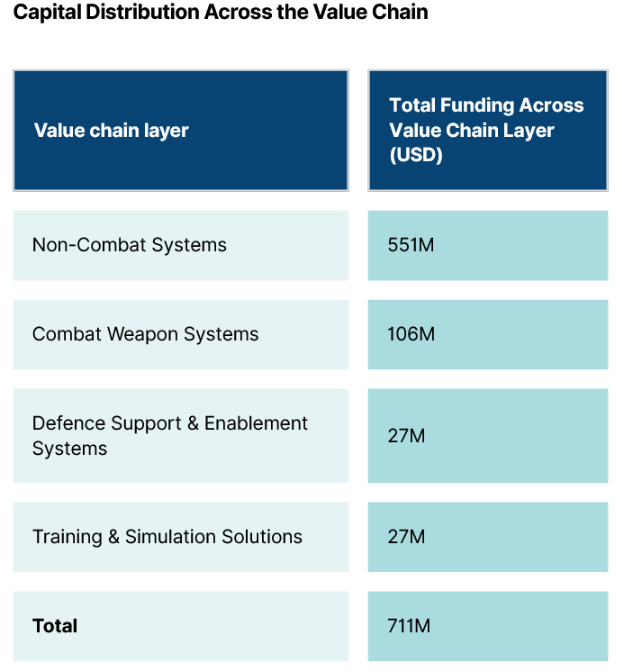Select the Non-Combat Systems row label
The height and width of the screenshot is (672, 624).
coord(130,245)
